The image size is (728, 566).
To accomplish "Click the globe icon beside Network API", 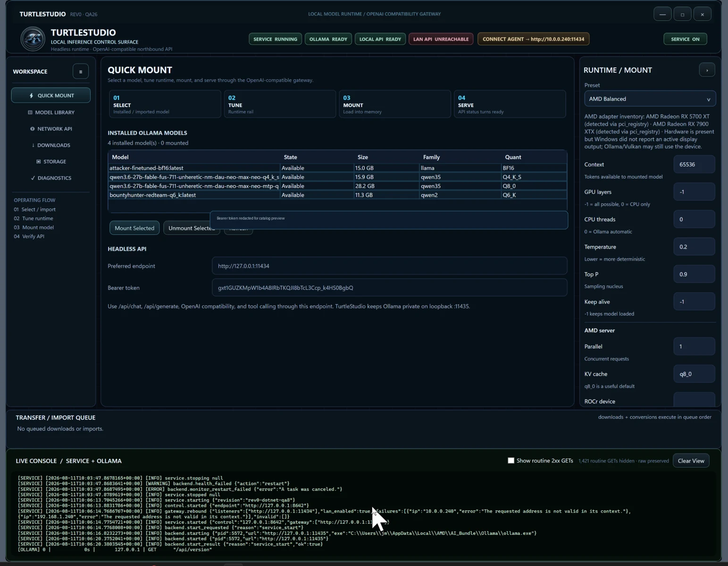I will click(33, 129).
